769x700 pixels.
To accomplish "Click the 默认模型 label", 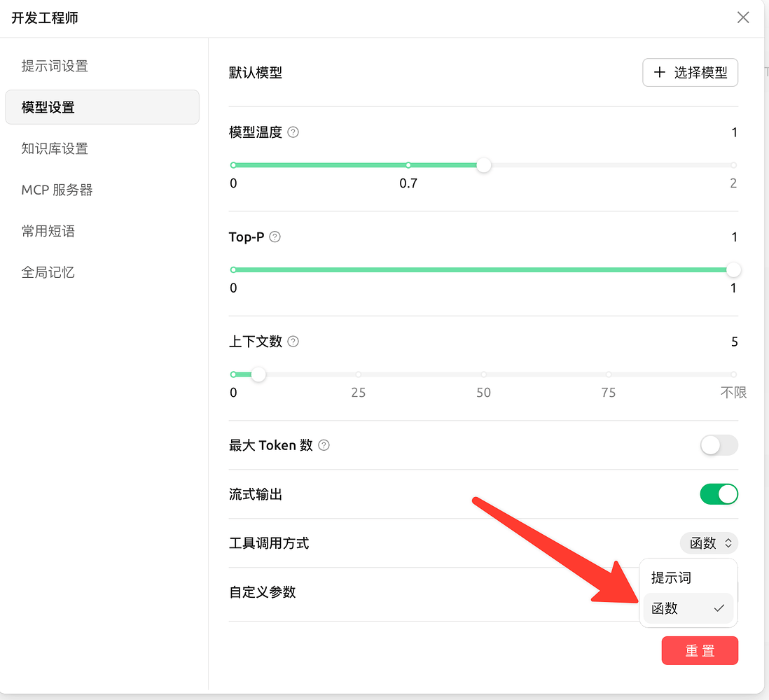I will 256,73.
